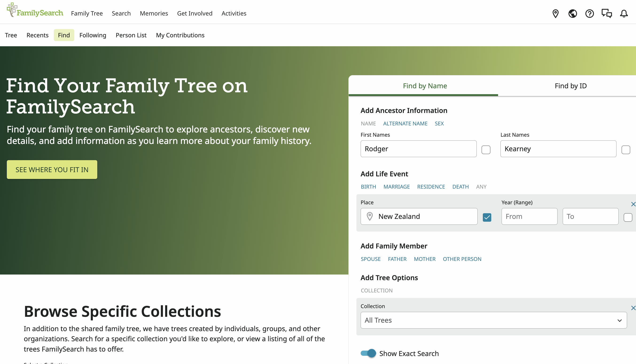This screenshot has width=636, height=364.
Task: Switch to Find by ID tab
Action: pos(570,86)
